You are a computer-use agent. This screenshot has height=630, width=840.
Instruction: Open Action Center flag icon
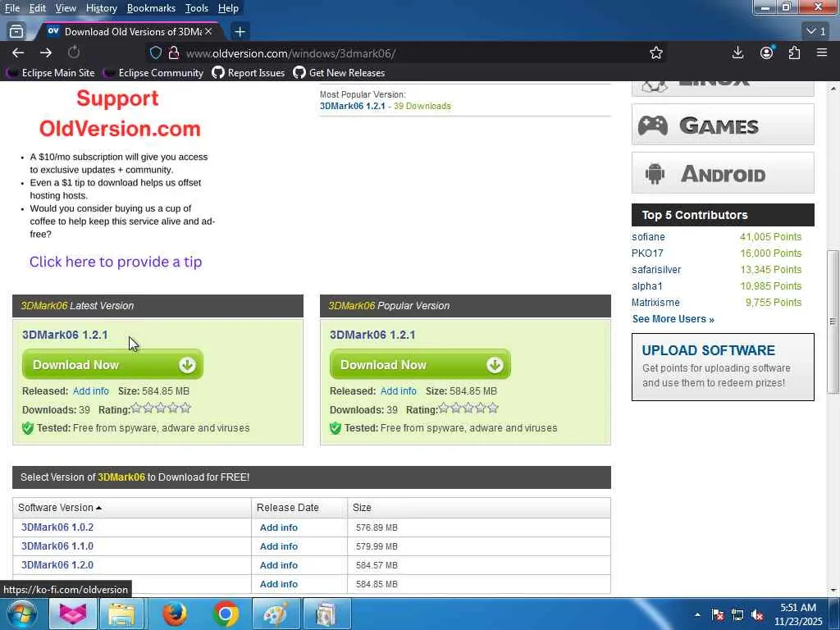coord(718,614)
